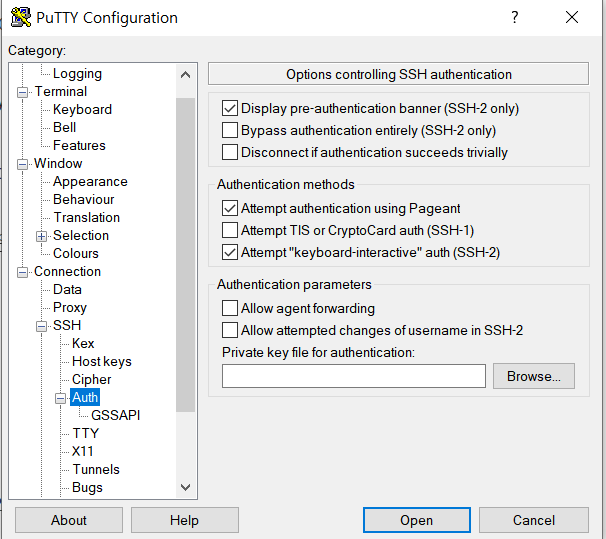Click the Help button

tap(184, 520)
